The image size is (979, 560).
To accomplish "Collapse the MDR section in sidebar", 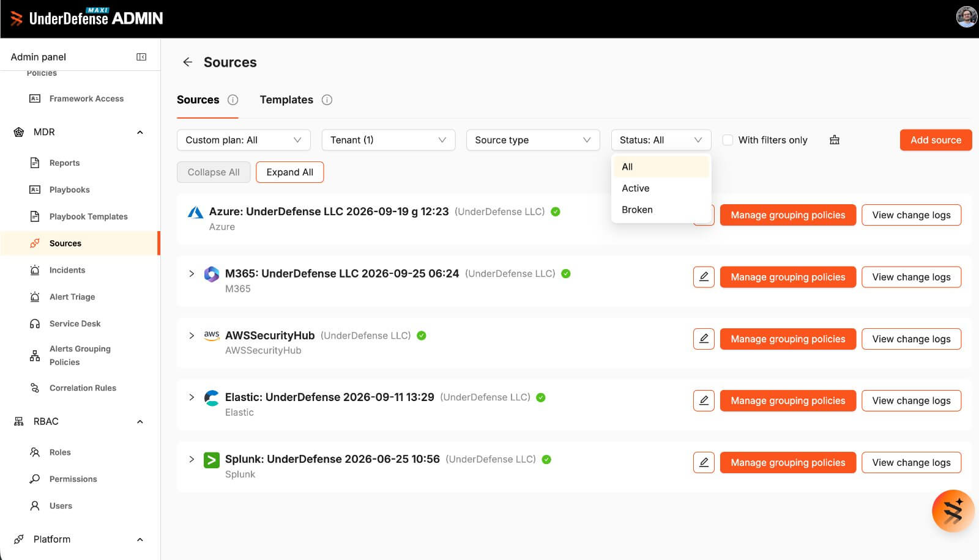I will coord(140,132).
